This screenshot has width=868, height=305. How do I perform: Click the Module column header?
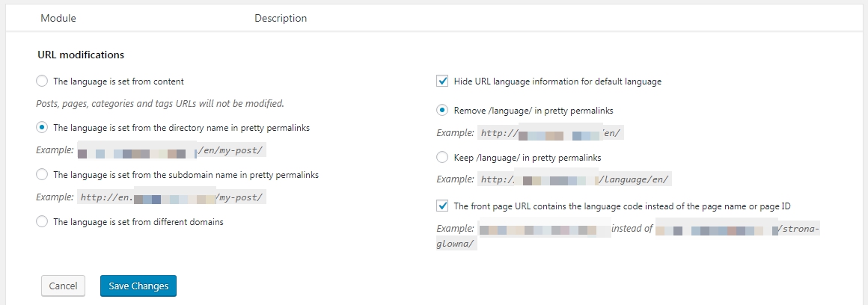pyautogui.click(x=58, y=18)
